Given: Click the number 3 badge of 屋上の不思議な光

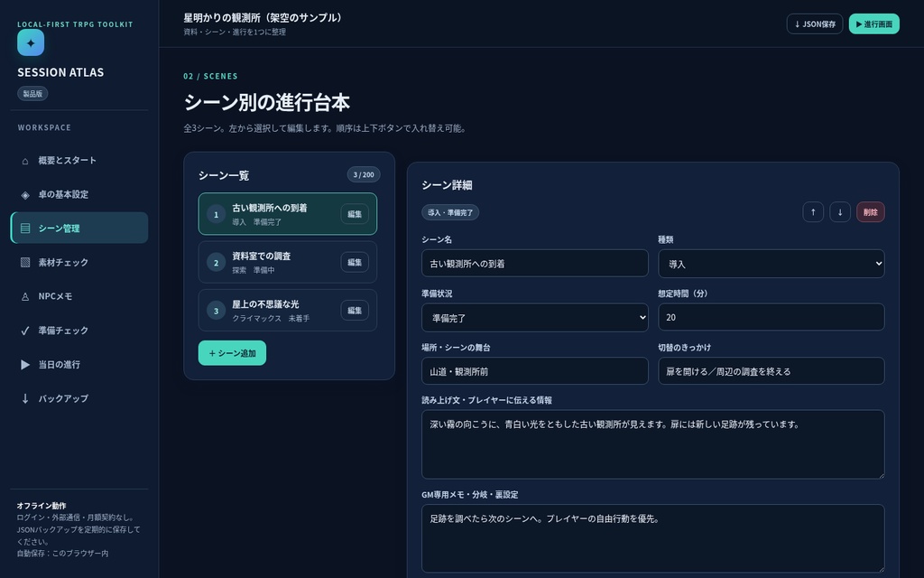Looking at the screenshot, I should point(217,311).
